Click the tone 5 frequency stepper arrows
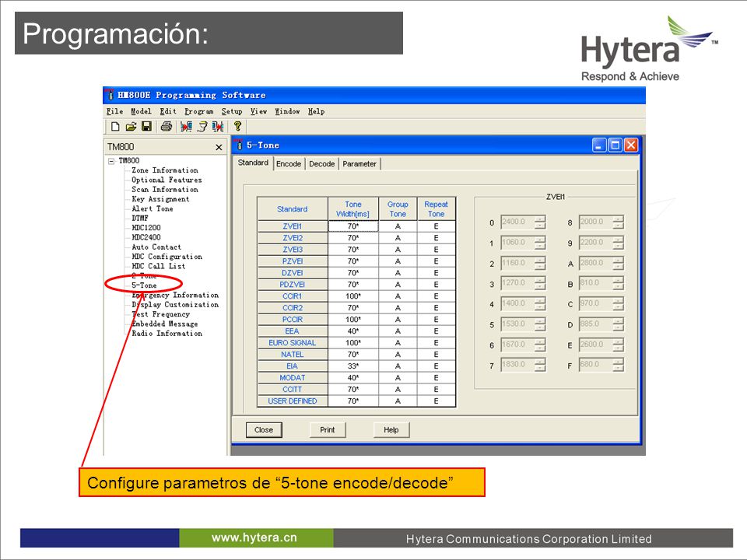This screenshot has width=747, height=560. pyautogui.click(x=540, y=324)
